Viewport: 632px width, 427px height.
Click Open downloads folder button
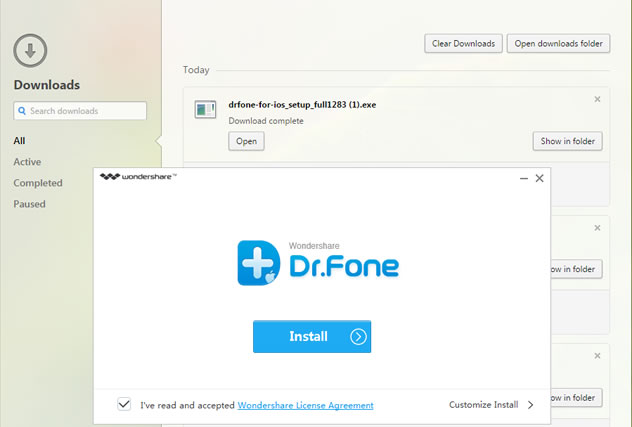558,44
